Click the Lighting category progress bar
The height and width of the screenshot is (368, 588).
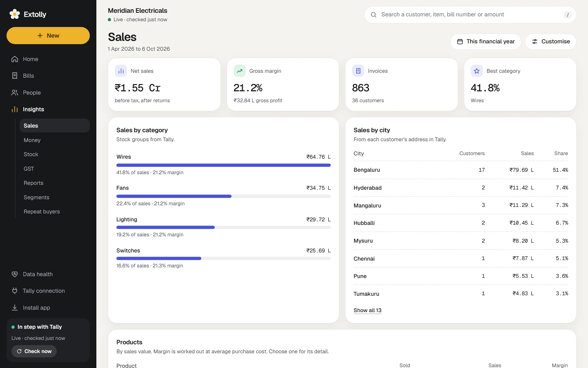pyautogui.click(x=223, y=227)
